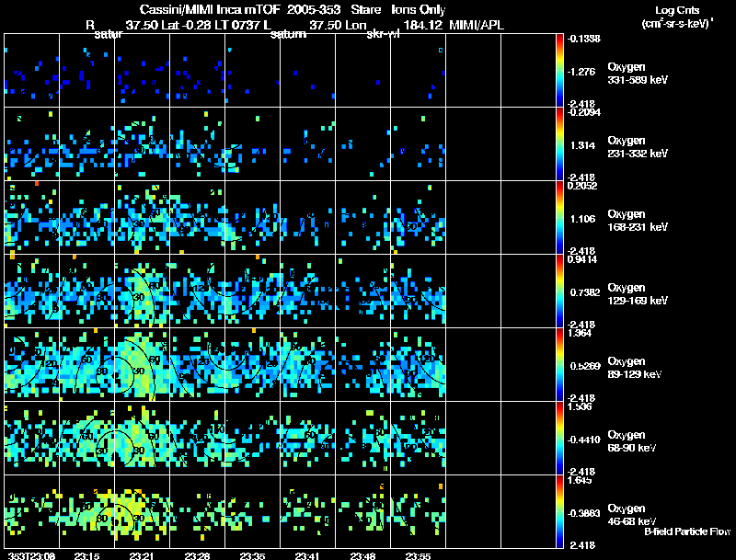
Task: Click the Oxygen 89-129 keV color bar
Action: 559,365
